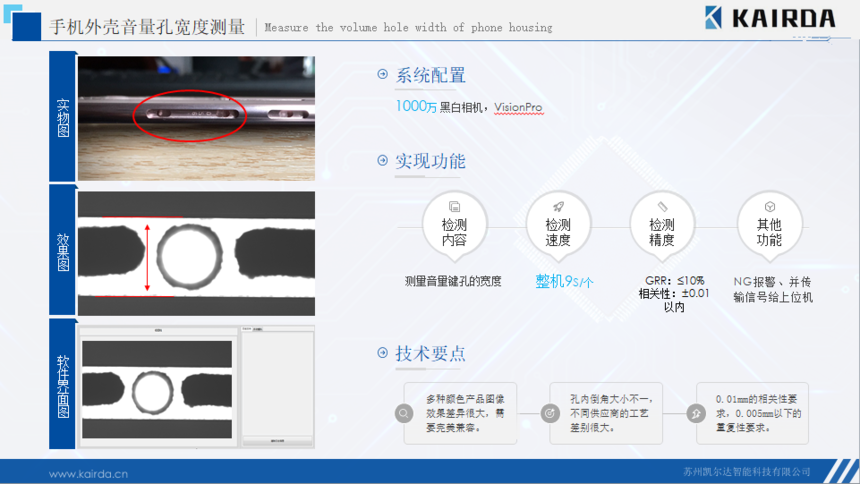Click the cube icon above 其他功能
Viewport: 860px width, 484px height.
770,206
